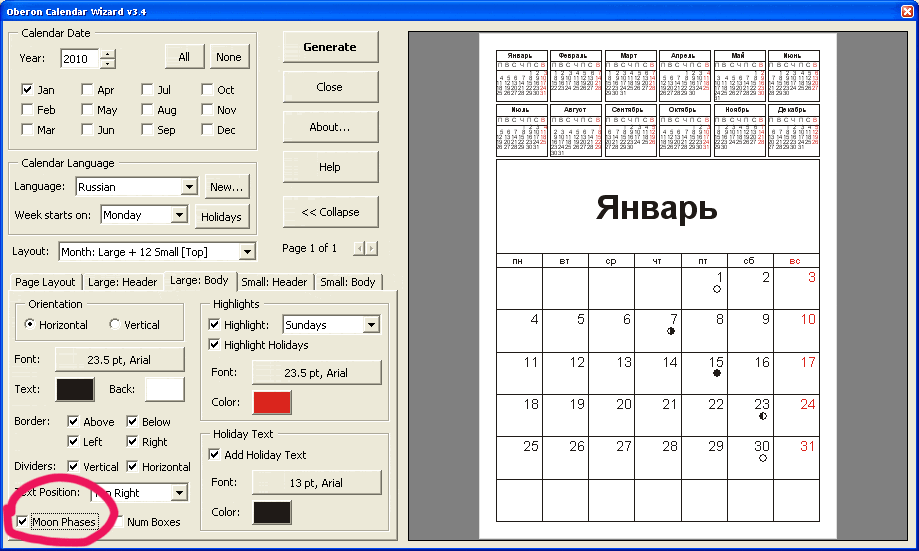Change holiday font 13 pt, Arial
Image resolution: width=919 pixels, height=551 pixels.
pos(316,483)
